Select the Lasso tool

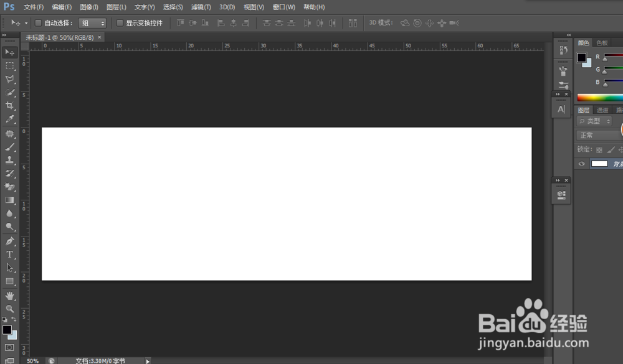coord(9,79)
